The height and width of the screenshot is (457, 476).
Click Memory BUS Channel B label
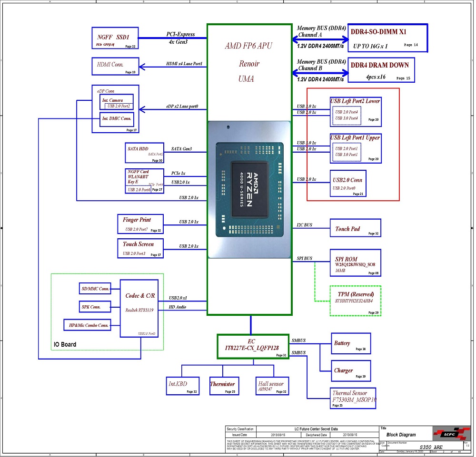(x=321, y=65)
